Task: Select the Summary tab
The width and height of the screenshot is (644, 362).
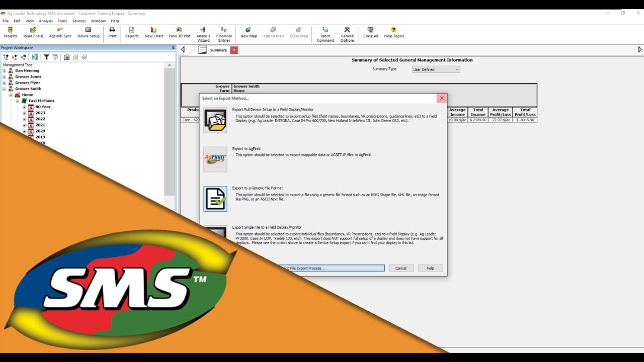Action: tap(218, 50)
